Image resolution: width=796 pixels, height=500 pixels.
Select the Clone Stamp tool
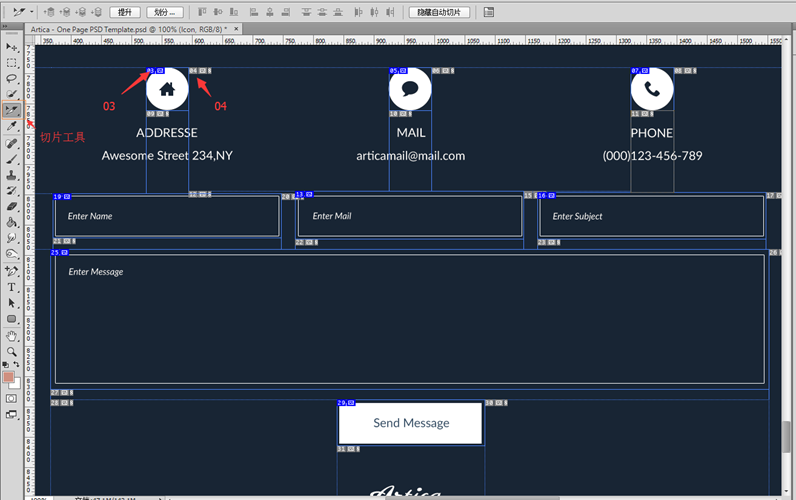pos(12,175)
